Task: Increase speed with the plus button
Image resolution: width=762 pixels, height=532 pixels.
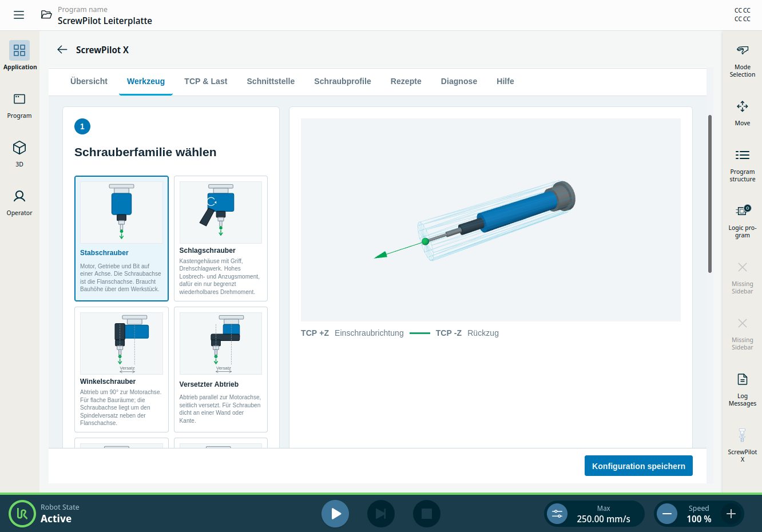Action: 731,514
